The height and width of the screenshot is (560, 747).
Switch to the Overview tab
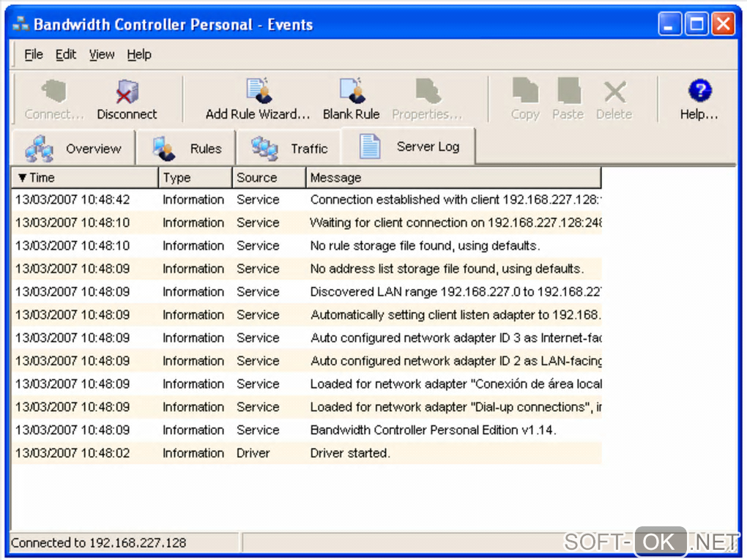pyautogui.click(x=73, y=148)
